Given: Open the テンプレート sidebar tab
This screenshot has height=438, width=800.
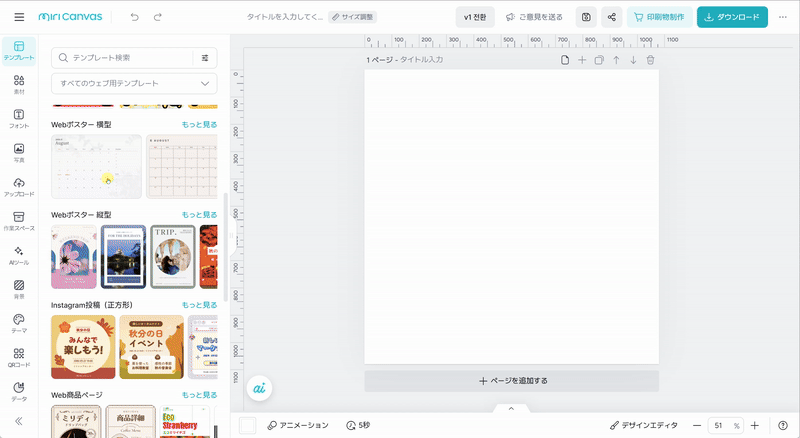Looking at the screenshot, I should pyautogui.click(x=19, y=51).
